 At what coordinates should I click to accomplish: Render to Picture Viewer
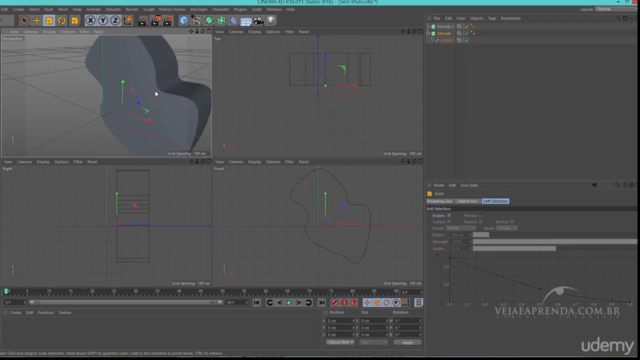156,20
